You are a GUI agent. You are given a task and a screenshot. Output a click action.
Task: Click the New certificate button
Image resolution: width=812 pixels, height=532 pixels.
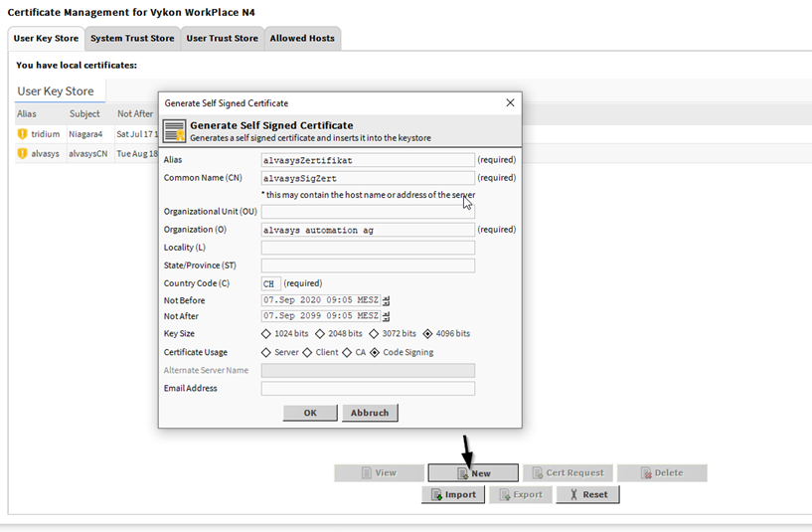[473, 473]
